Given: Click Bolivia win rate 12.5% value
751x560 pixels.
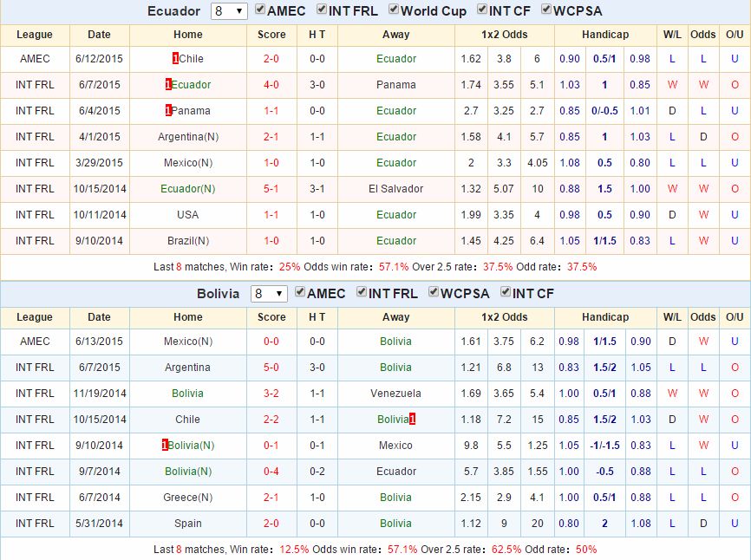Looking at the screenshot, I should 294,550.
